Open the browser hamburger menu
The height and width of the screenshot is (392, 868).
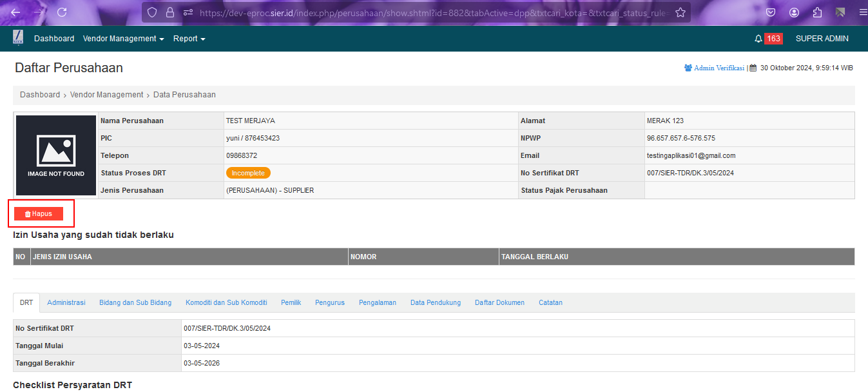863,12
